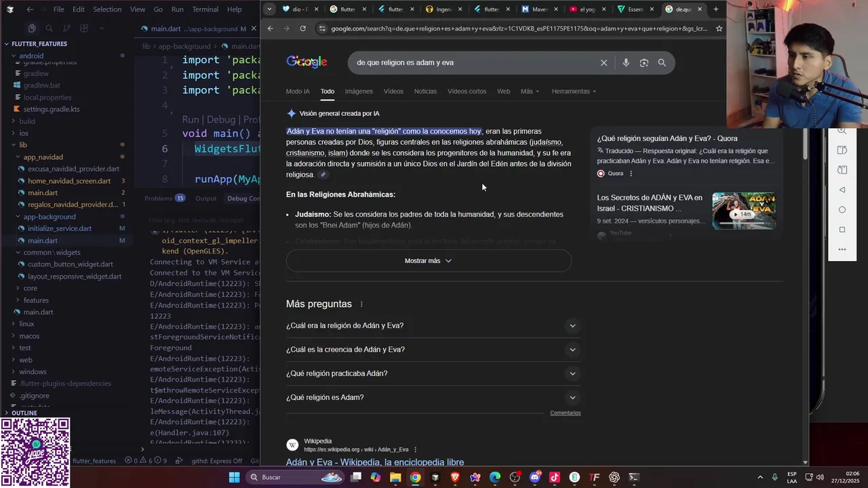
Task: Open options for the Más preguntas section
Action: click(361, 304)
